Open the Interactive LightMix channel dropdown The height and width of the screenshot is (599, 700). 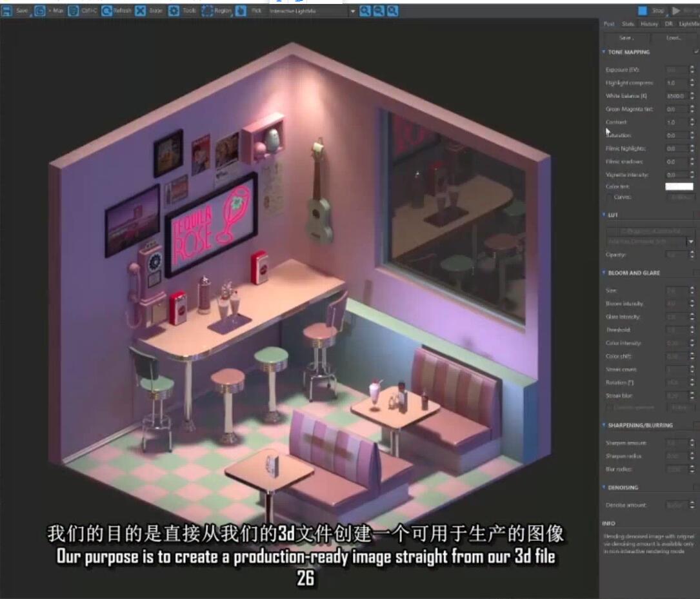[x=352, y=12]
